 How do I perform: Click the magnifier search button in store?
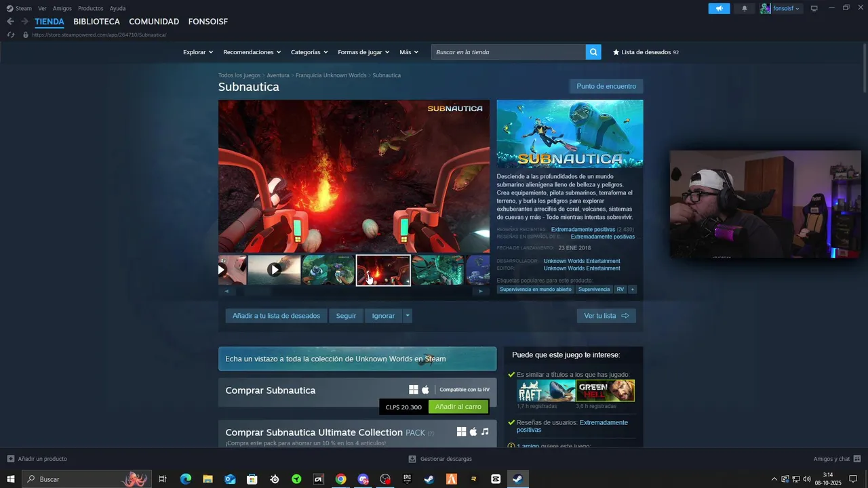click(x=593, y=52)
